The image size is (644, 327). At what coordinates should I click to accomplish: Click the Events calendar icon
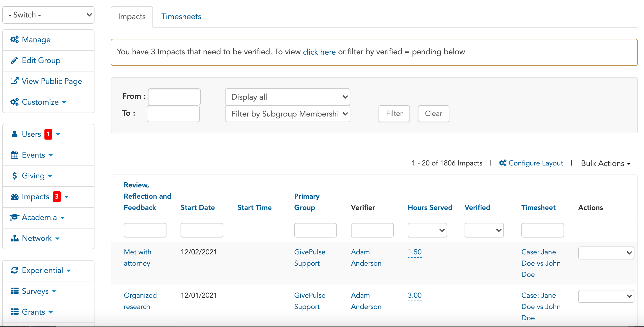[x=15, y=155]
